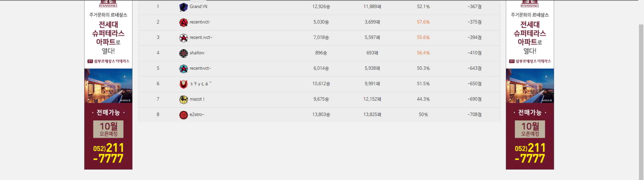Click the Grand'rN player avatar icon
This screenshot has height=180, width=644.
tap(183, 7)
